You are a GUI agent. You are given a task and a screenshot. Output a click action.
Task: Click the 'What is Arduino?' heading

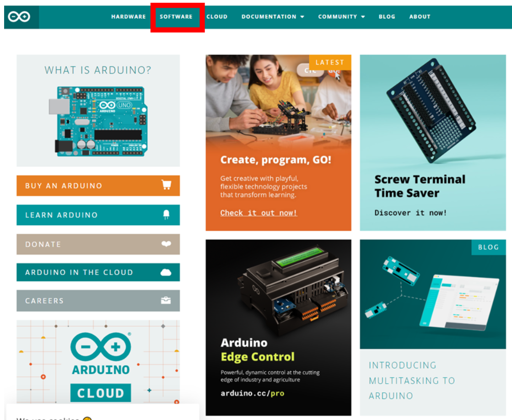98,70
